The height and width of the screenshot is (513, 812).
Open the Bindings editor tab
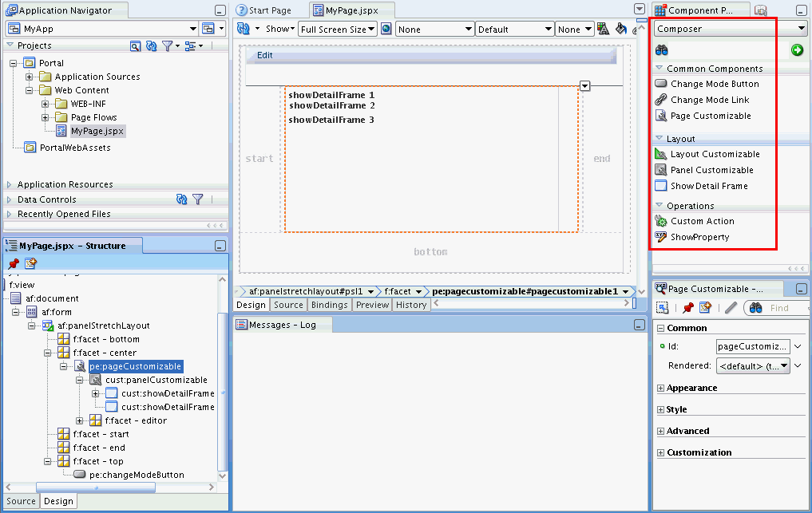coord(330,305)
